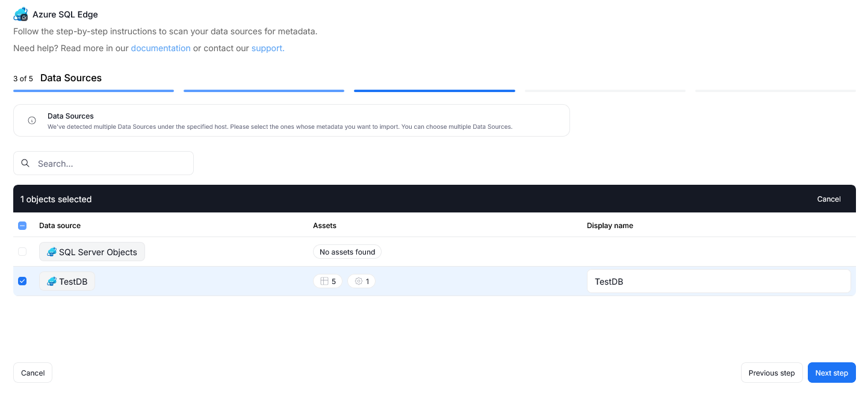The image size is (868, 393).
Task: Check the SQL Server Objects checkbox
Action: pos(22,252)
